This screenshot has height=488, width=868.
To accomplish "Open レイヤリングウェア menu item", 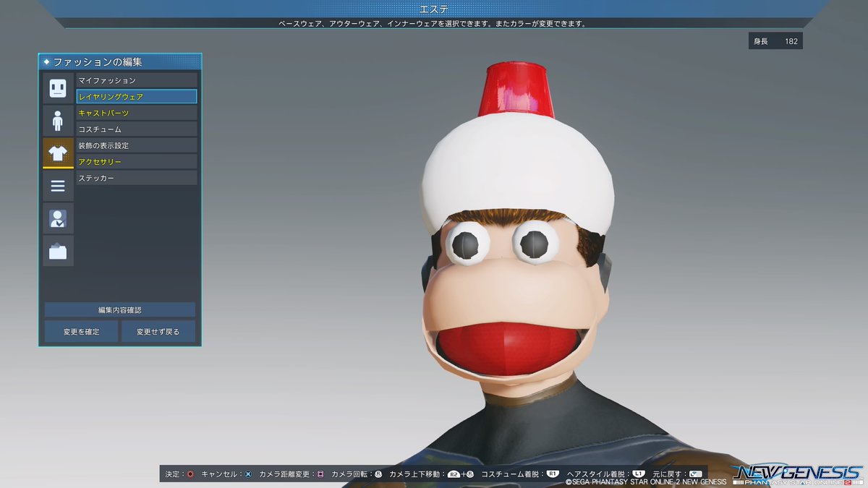I will [x=137, y=96].
